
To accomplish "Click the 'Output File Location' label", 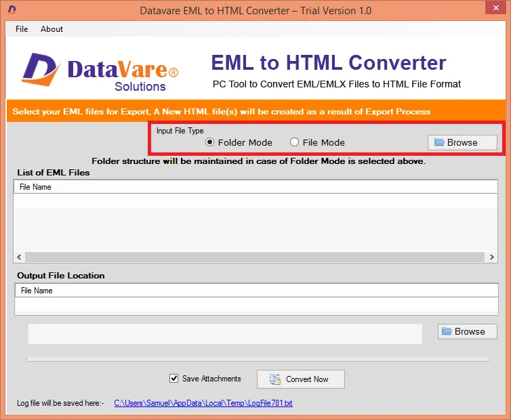I will [x=60, y=275].
